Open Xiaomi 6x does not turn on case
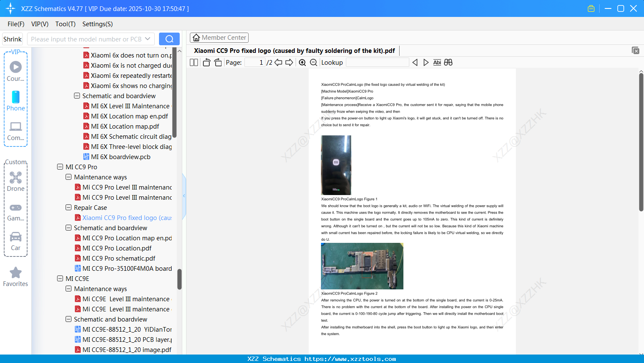This screenshot has width=644, height=363. point(128,55)
